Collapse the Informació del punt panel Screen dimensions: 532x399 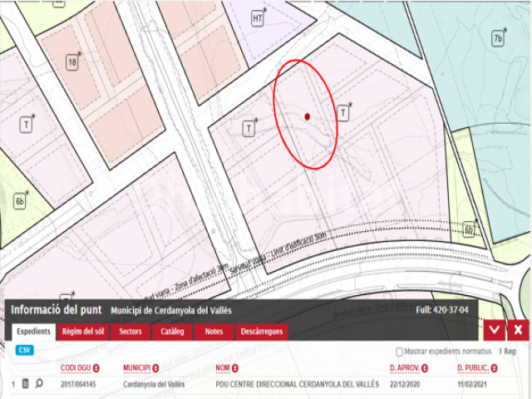tap(495, 330)
